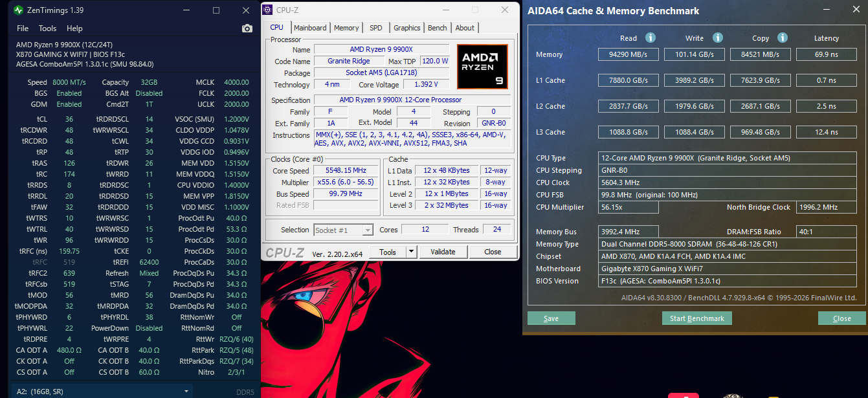Image resolution: width=868 pixels, height=398 pixels.
Task: Switch to the Memory tab in CPU-Z
Action: click(346, 28)
